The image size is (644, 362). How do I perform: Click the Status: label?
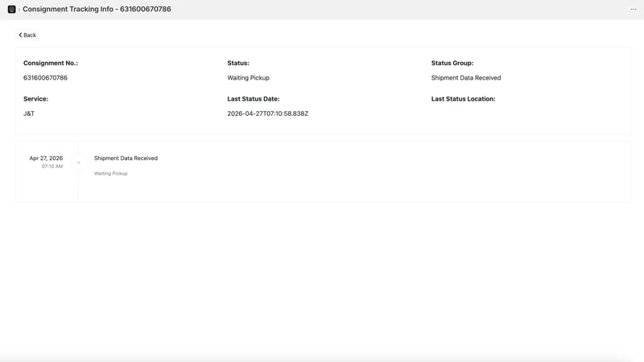[238, 63]
